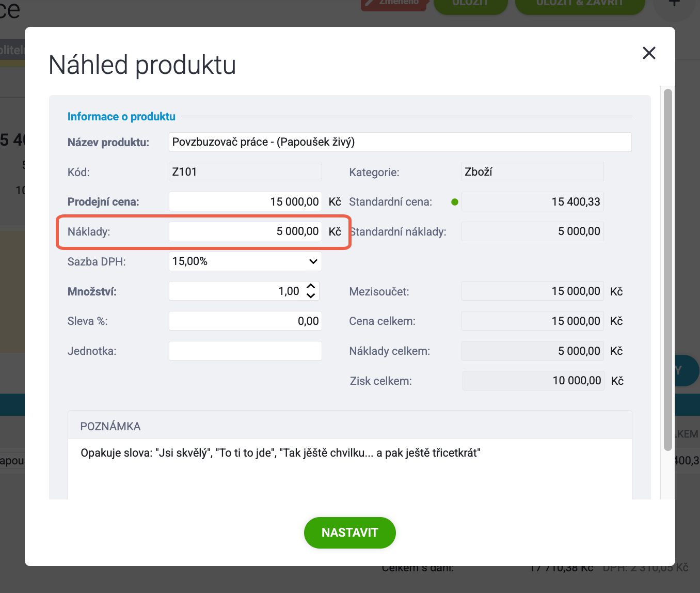Decrease Množství with the down arrow
Viewport: 700px width, 593px height.
(311, 295)
